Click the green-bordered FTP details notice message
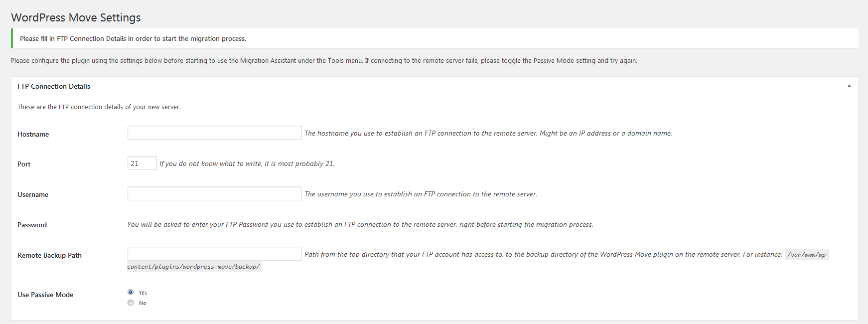 (x=133, y=38)
